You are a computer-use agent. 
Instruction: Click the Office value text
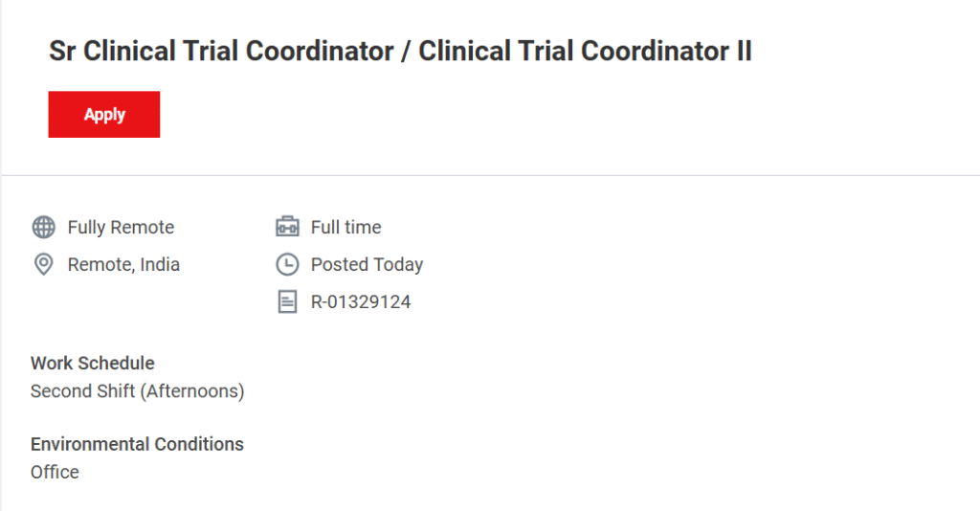(55, 472)
